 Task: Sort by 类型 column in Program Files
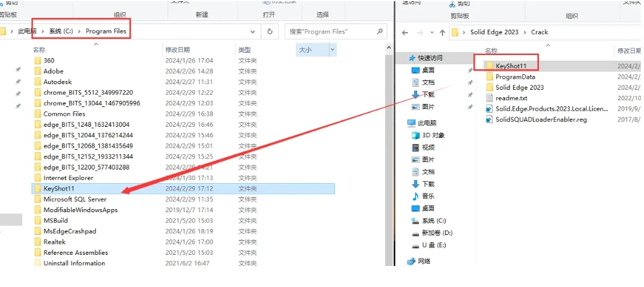244,49
